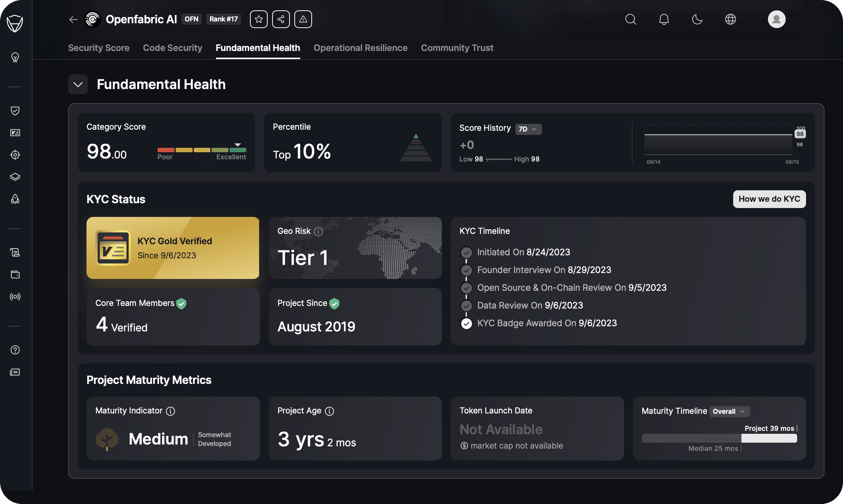Select the shield check sidebar icon
This screenshot has height=504, width=843.
pos(15,110)
